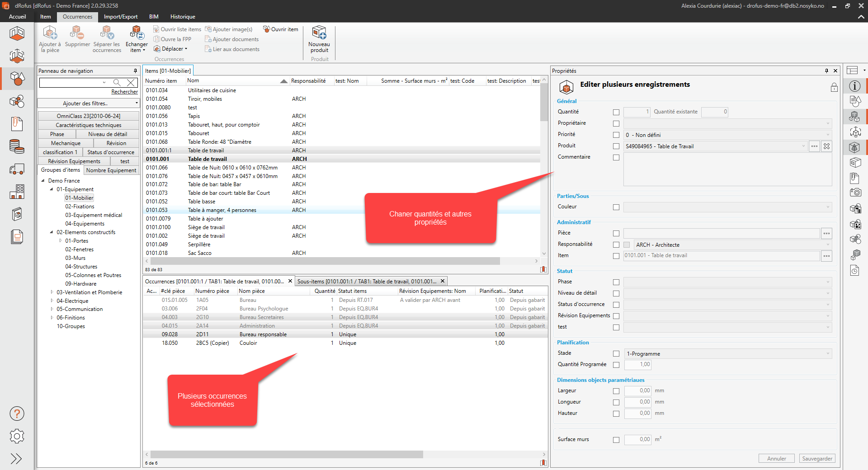The height and width of the screenshot is (470, 868).
Task: Clear the Produit field with X icon
Action: pos(826,146)
